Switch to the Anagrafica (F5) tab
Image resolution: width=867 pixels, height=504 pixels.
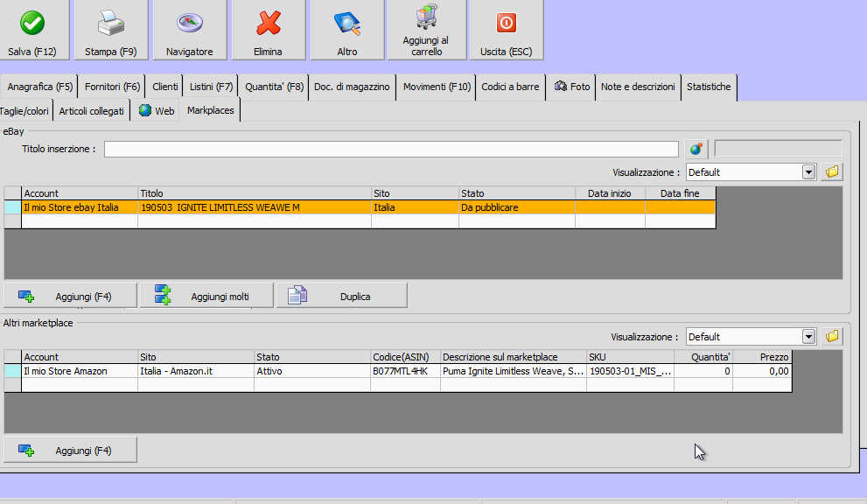pyautogui.click(x=40, y=87)
